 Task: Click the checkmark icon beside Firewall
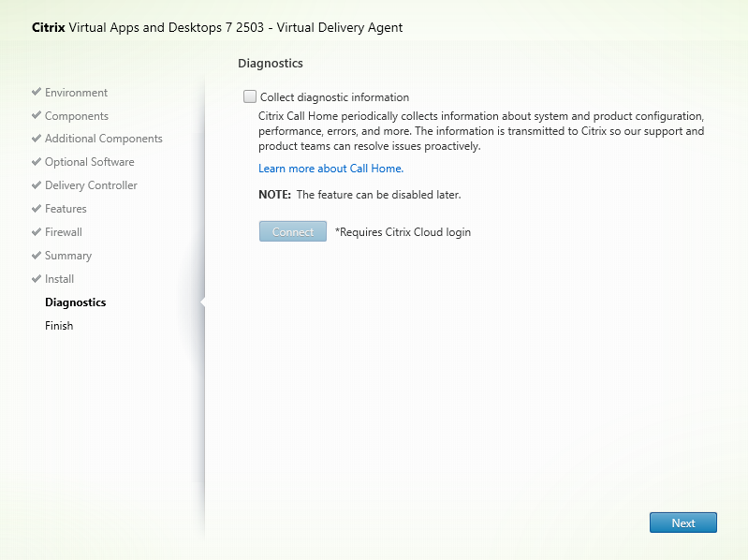pyautogui.click(x=37, y=232)
